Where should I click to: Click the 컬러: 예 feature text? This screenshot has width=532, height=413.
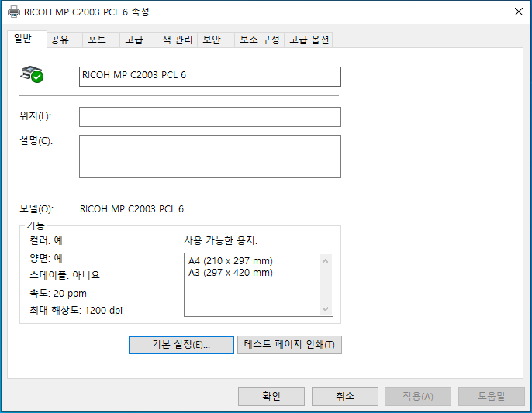click(x=47, y=240)
